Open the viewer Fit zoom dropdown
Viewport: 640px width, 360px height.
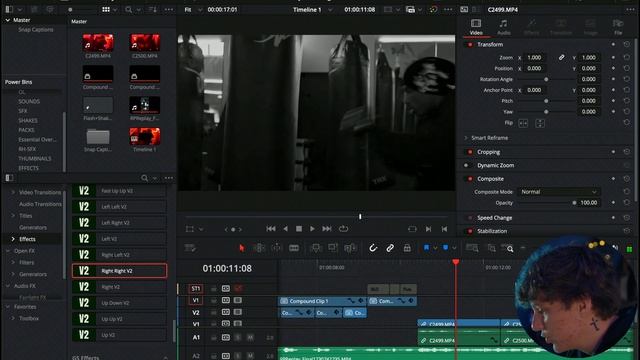click(193, 9)
